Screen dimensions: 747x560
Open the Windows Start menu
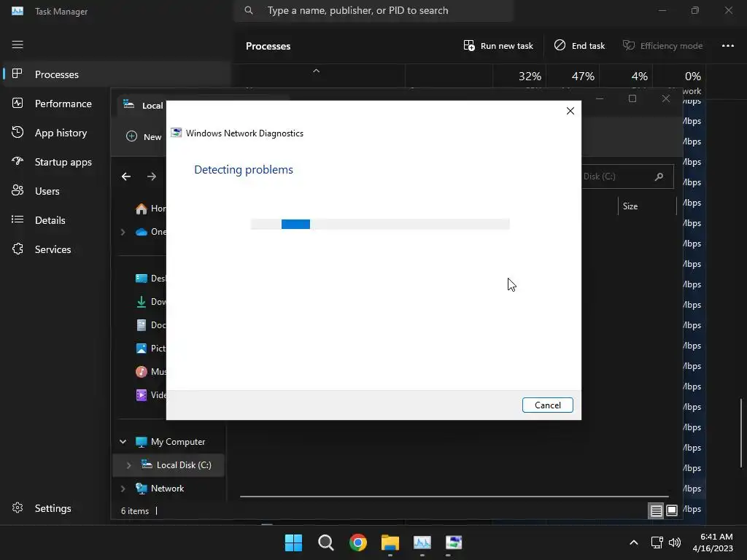[293, 542]
